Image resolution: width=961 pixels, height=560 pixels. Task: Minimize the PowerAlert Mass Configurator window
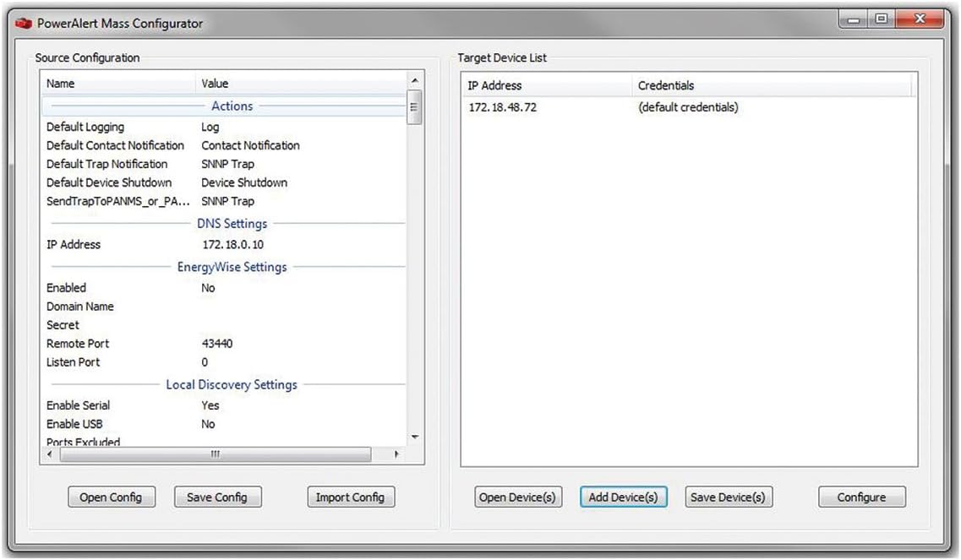(x=853, y=19)
